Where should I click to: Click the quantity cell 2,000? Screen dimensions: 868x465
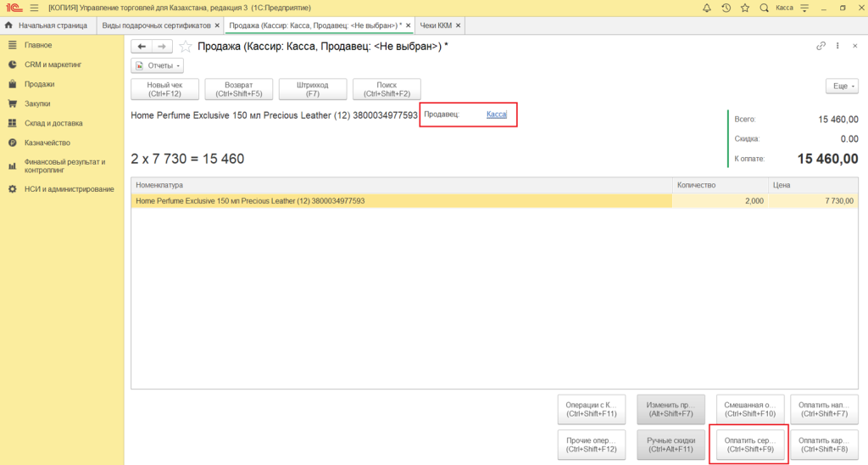(721, 200)
